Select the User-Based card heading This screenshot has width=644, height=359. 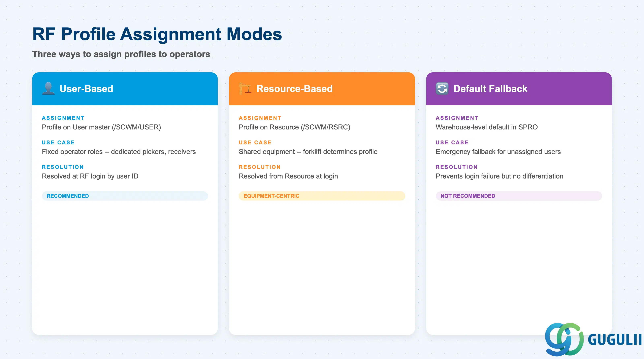pos(86,89)
